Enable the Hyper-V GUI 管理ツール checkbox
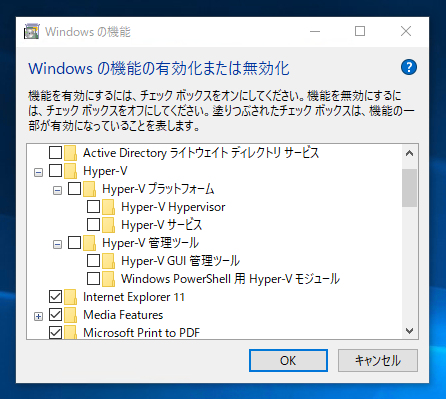Viewport: 446px width, 399px height. (x=93, y=261)
